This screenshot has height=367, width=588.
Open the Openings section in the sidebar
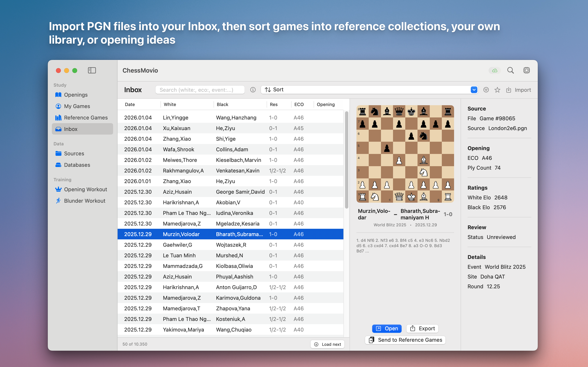coord(76,95)
